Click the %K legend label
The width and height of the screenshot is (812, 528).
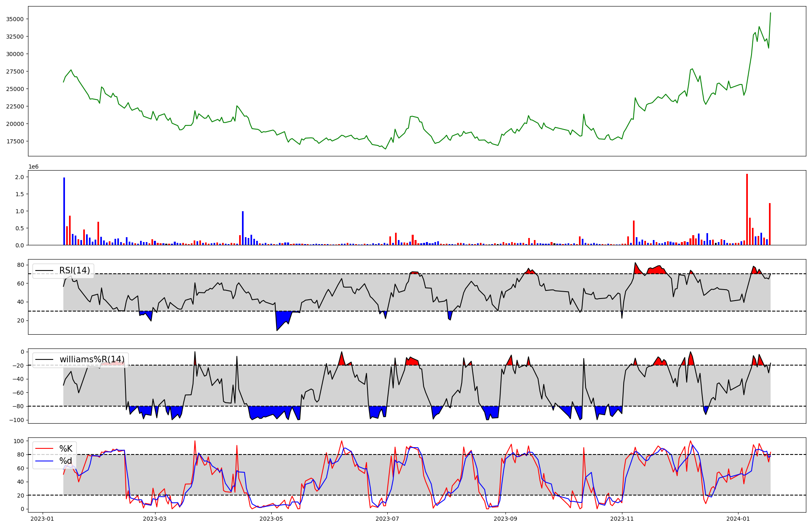(x=66, y=449)
